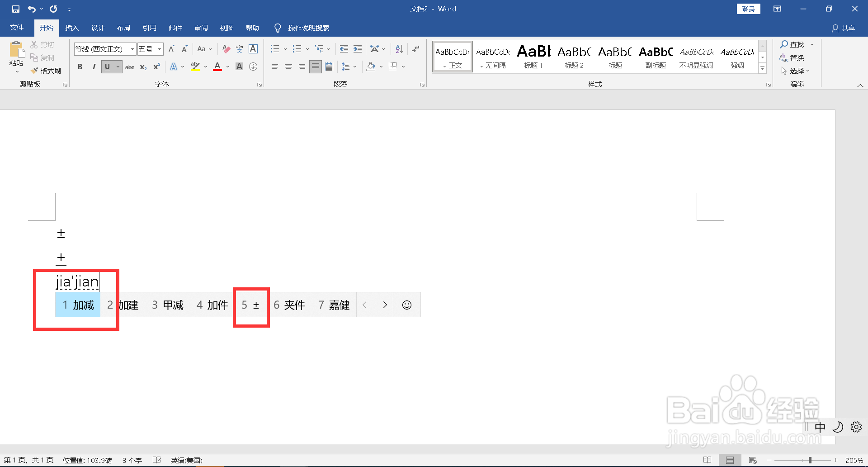
Task: Toggle Bold formatting
Action: [x=80, y=67]
